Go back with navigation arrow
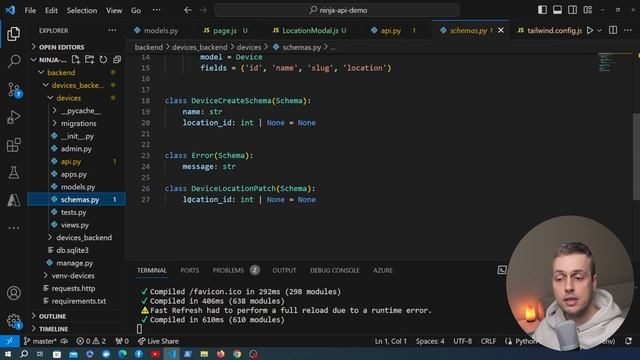The width and height of the screenshot is (640, 360). pos(188,10)
